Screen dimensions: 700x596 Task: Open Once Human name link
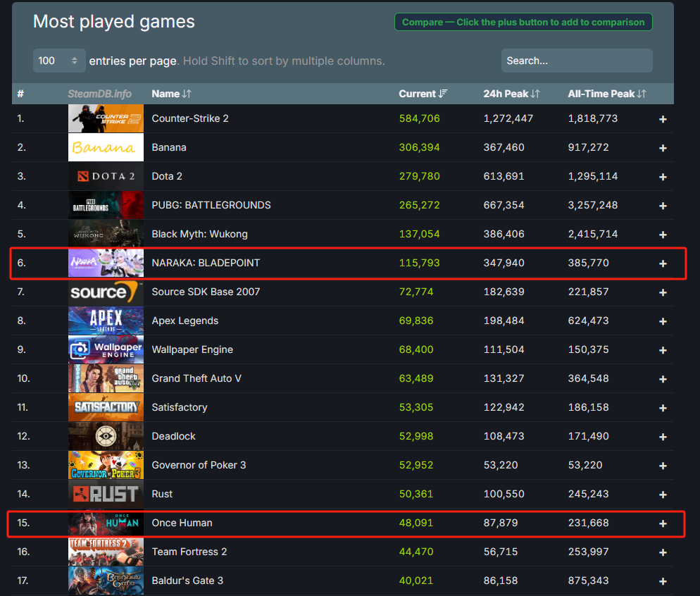coord(182,523)
